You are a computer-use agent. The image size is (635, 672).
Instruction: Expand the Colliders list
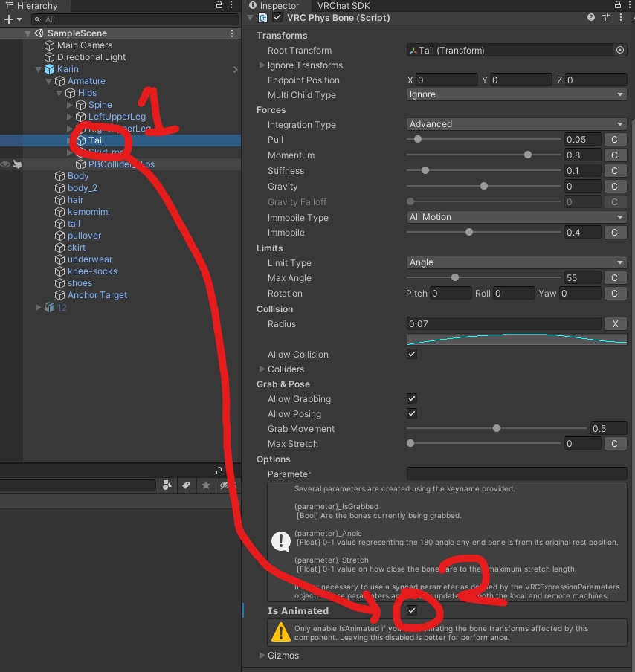pyautogui.click(x=262, y=369)
